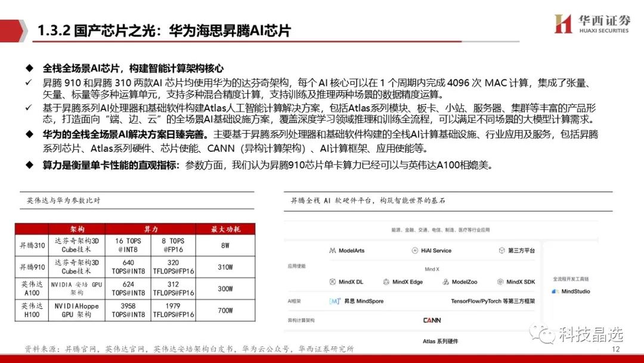This screenshot has width=644, height=363.
Task: Click the MindX SDK icon
Action: click(x=500, y=282)
